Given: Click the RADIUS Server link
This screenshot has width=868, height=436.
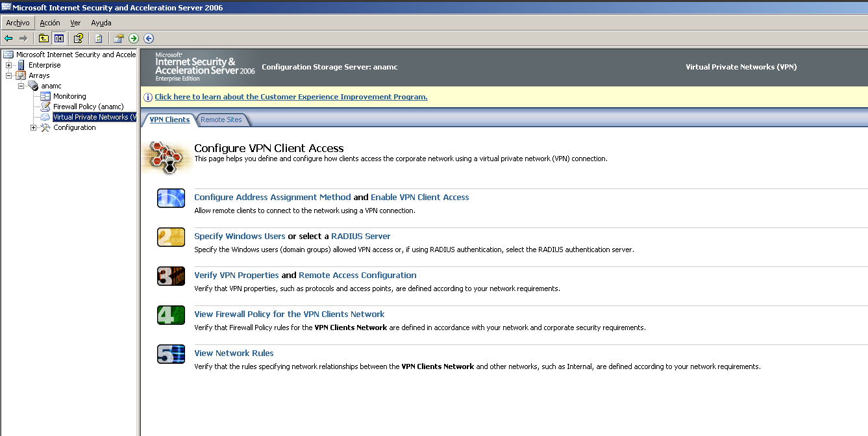Looking at the screenshot, I should (361, 236).
